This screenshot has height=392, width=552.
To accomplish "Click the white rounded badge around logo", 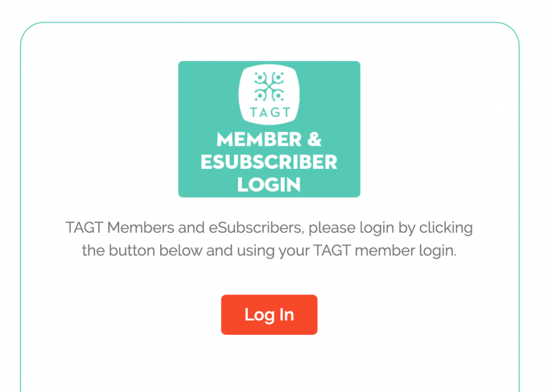I will click(x=270, y=94).
